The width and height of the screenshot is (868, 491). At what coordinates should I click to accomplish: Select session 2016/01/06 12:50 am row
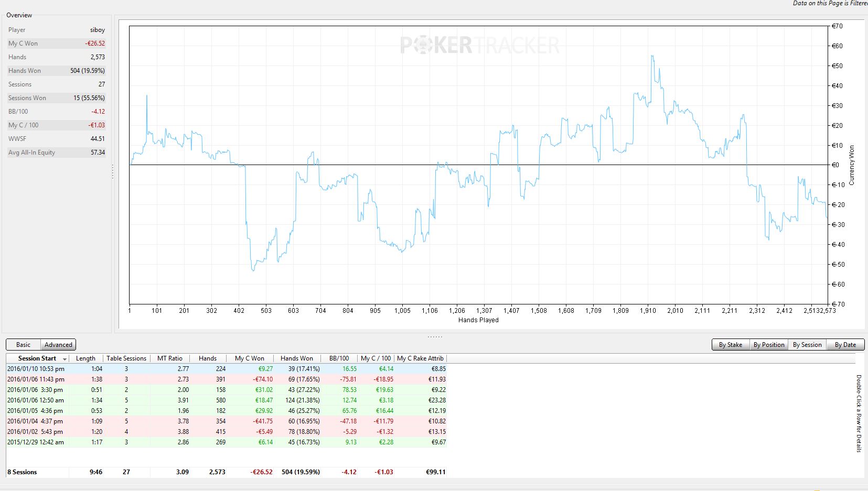[227, 400]
